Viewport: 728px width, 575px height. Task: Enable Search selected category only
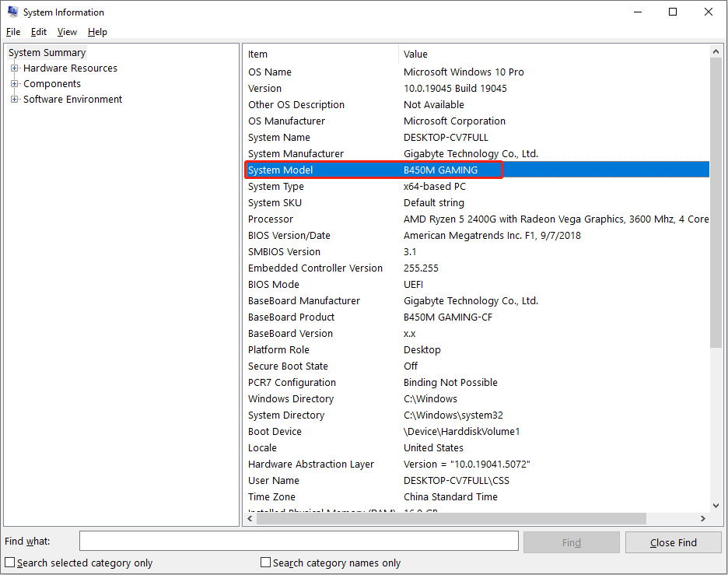point(9,561)
